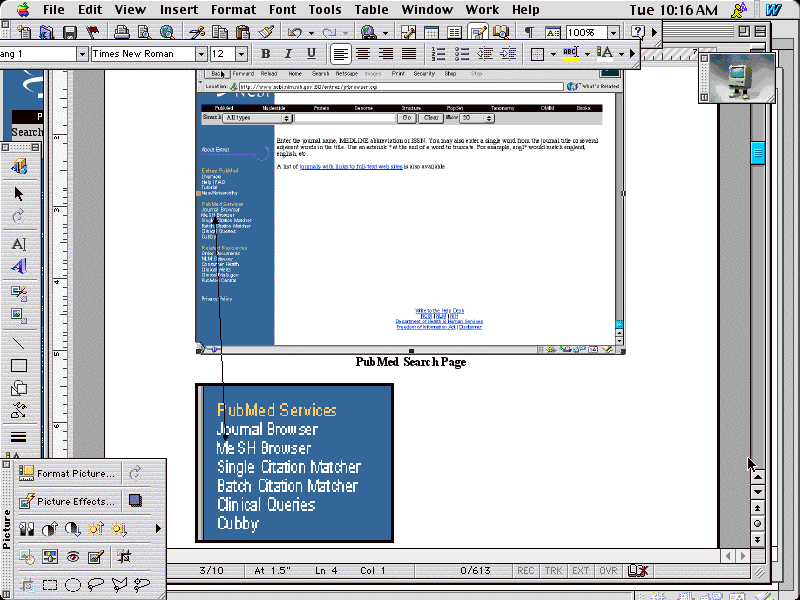Justify the paragraph text
The image size is (800, 600).
(409, 54)
